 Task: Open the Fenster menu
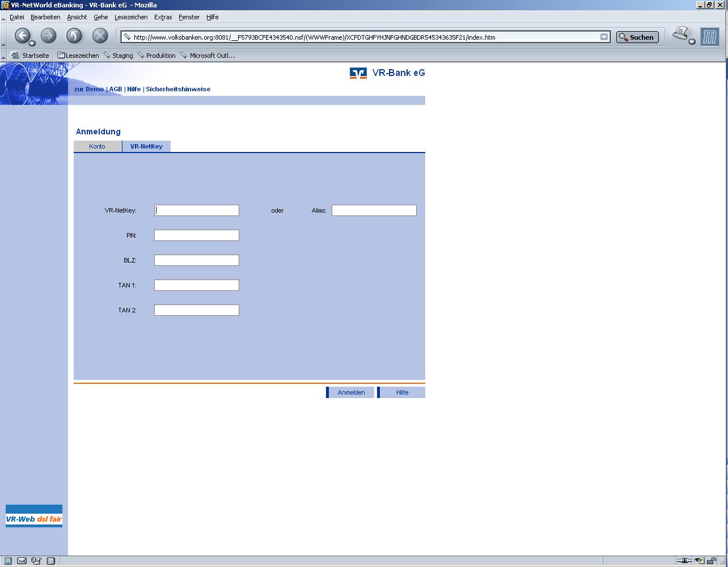click(x=189, y=17)
